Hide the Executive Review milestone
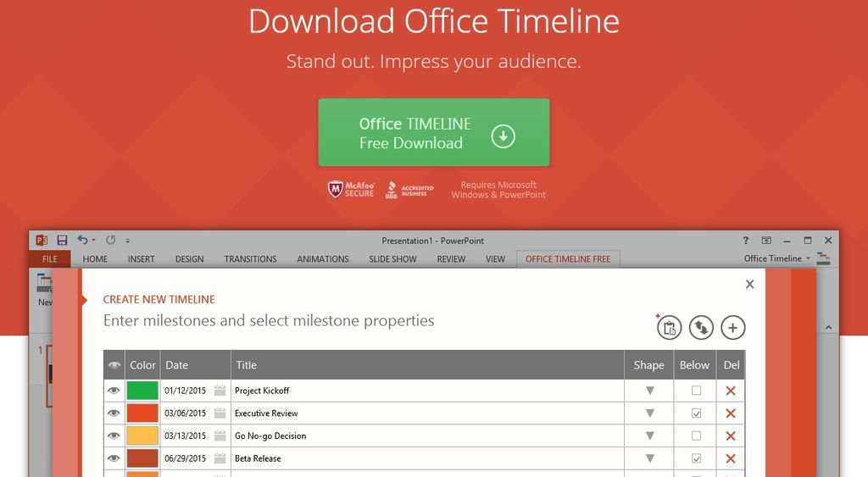This screenshot has height=477, width=868. (114, 413)
